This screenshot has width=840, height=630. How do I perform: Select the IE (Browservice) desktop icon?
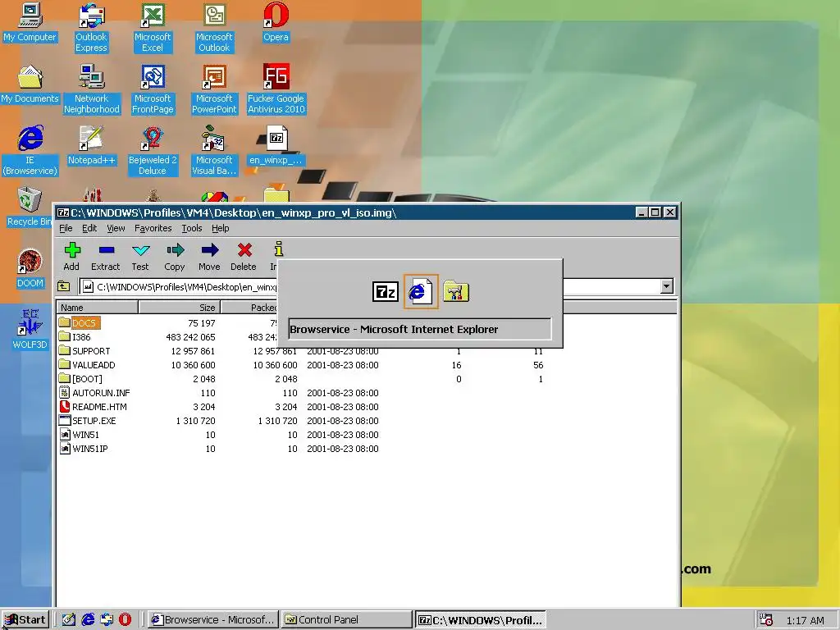tap(30, 151)
